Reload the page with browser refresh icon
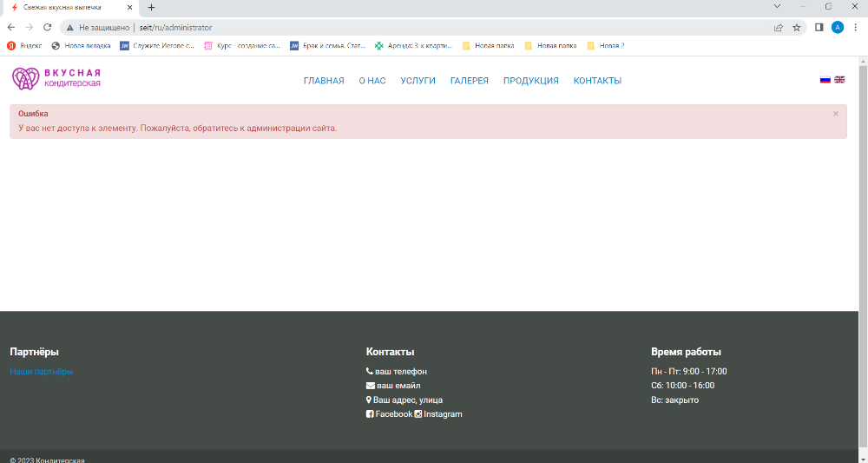This screenshot has height=463, width=868. pos(47,27)
